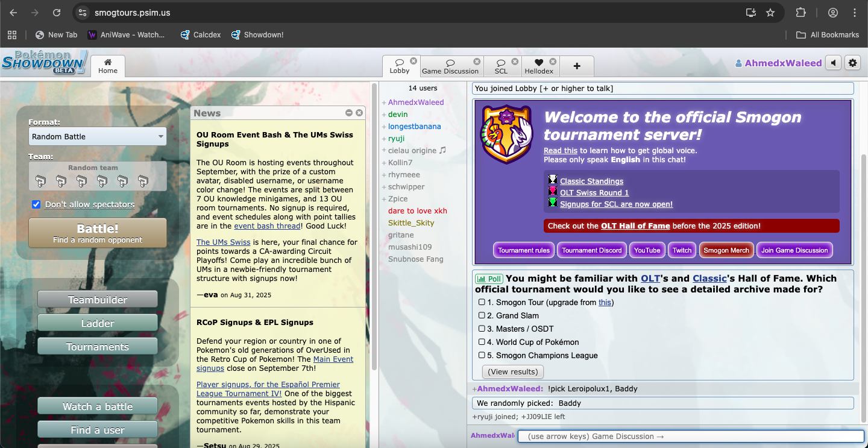The image size is (868, 448).
Task: Close the SCL tab
Action: 515,62
